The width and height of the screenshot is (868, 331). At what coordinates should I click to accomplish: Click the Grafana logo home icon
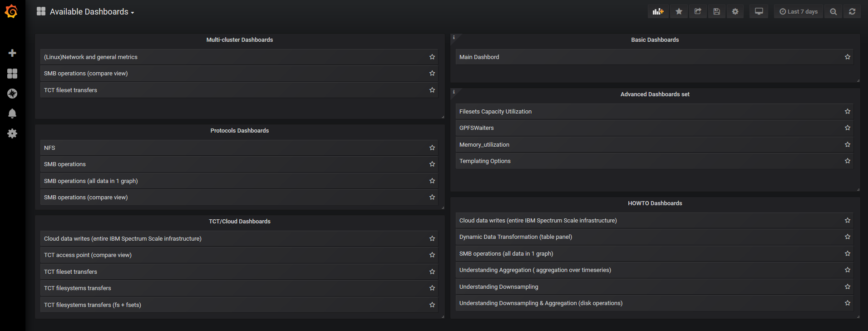coord(11,12)
